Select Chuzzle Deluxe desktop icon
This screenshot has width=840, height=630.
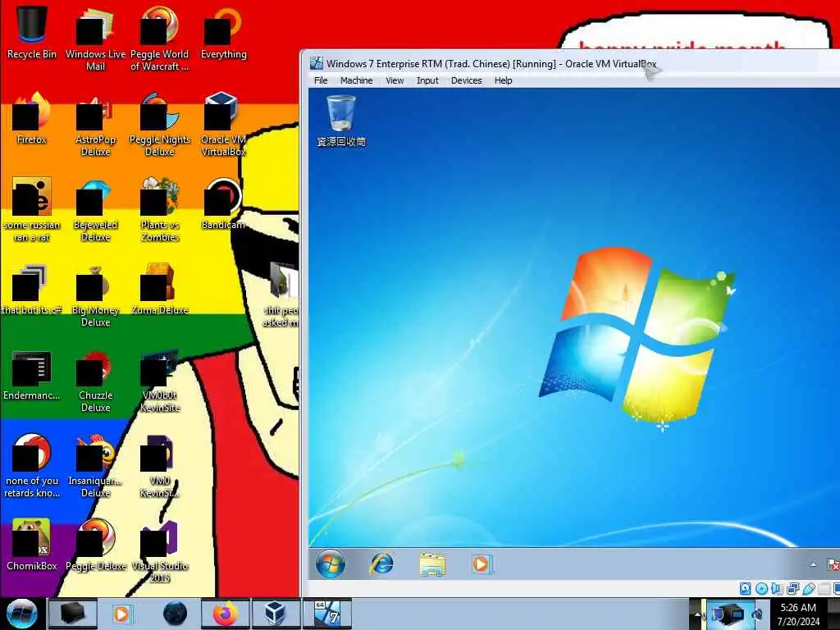coord(95,381)
